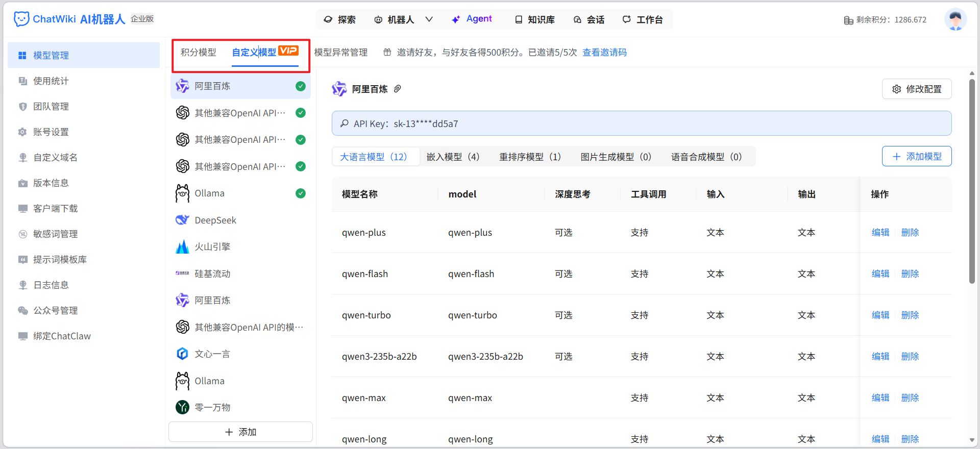
Task: Click 删除 for qwen-turbo row
Action: pyautogui.click(x=910, y=315)
